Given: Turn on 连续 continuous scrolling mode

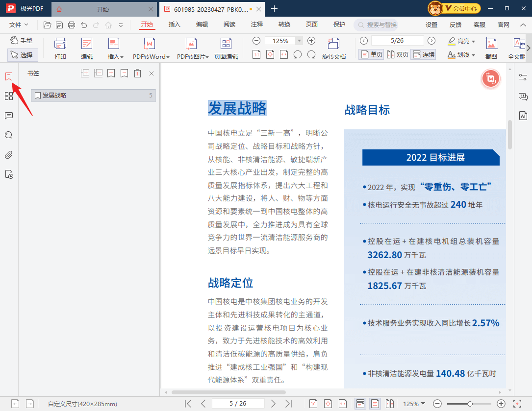Looking at the screenshot, I should point(423,54).
